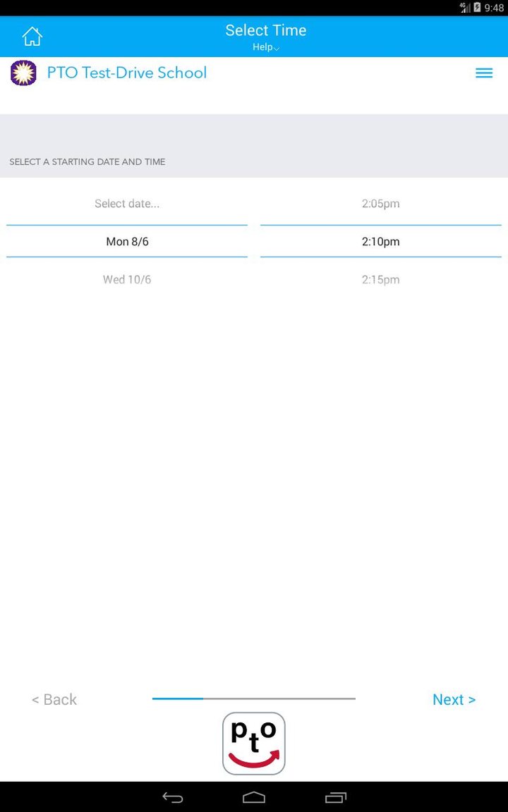Tap the 4G signal status icon
508x812 pixels.
pyautogui.click(x=465, y=7)
